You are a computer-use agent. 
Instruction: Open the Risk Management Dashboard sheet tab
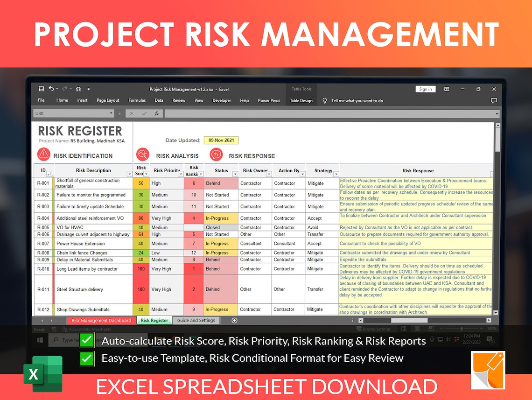coord(101,320)
